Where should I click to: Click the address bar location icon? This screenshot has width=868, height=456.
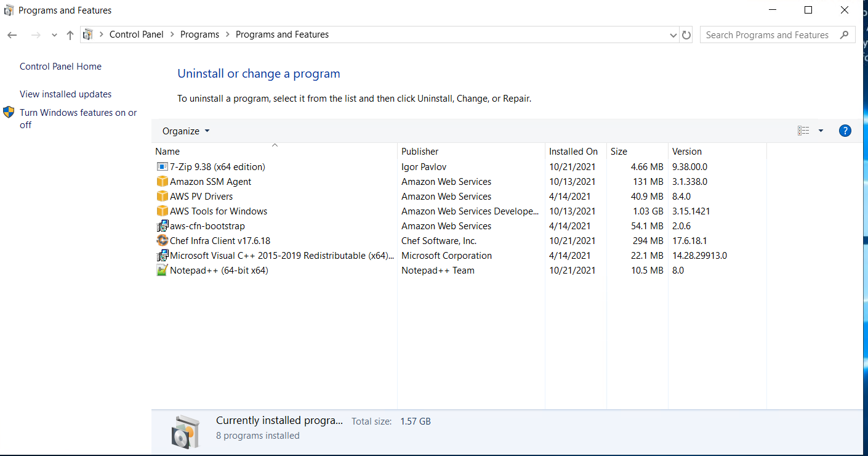point(88,35)
